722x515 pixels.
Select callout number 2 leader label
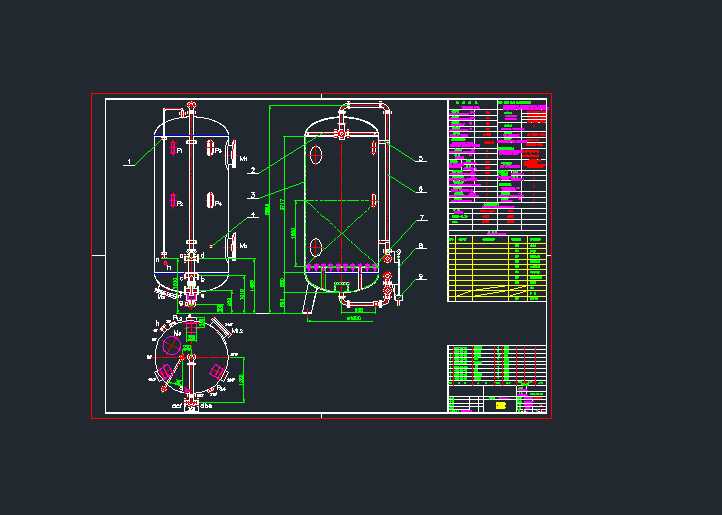pos(252,170)
